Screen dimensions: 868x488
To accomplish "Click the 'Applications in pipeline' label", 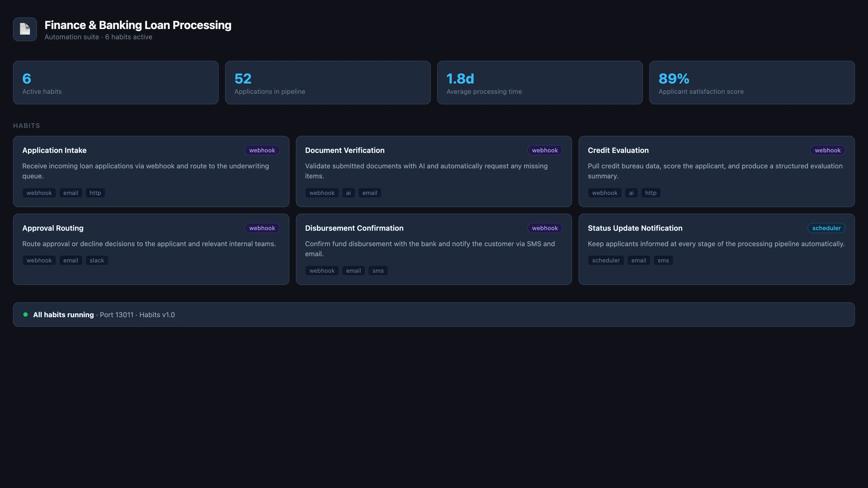I will [x=270, y=92].
